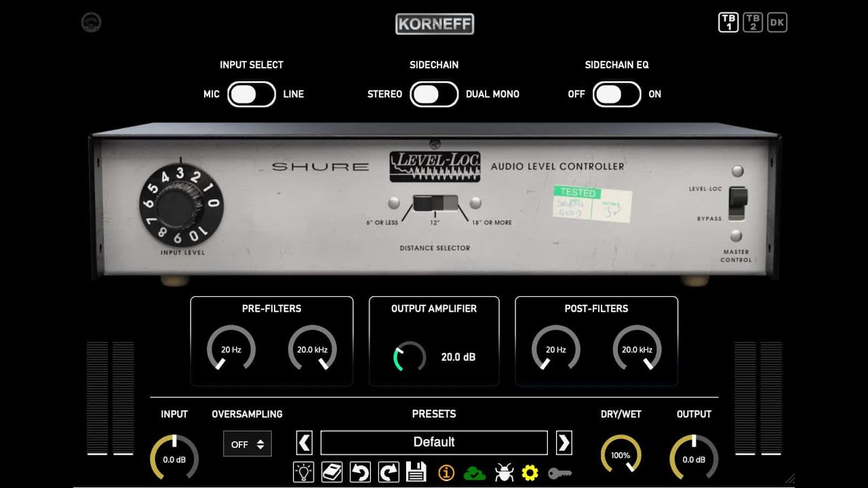Open the Default preset name box
868x488 pixels.
434,442
